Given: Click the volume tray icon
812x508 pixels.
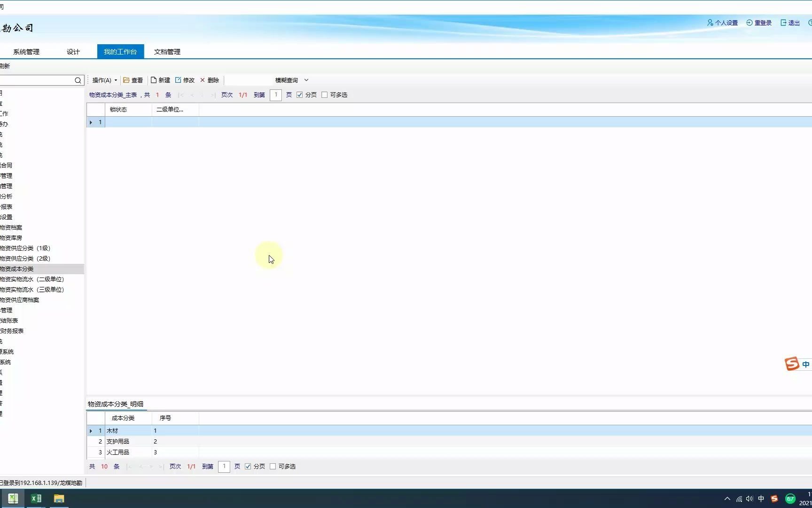Looking at the screenshot, I should [x=750, y=499].
